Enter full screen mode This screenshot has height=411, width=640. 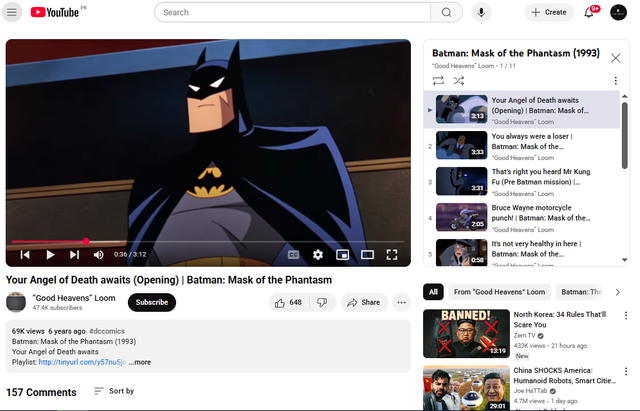[392, 255]
